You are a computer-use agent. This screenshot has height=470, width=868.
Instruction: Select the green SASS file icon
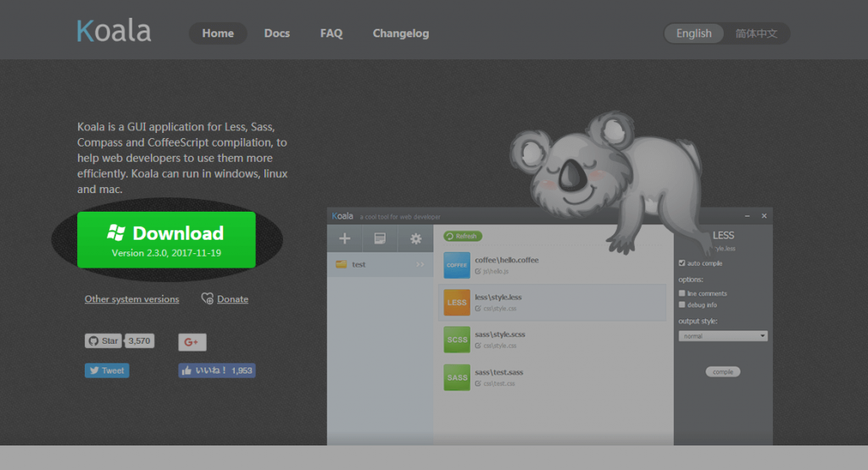tap(457, 377)
